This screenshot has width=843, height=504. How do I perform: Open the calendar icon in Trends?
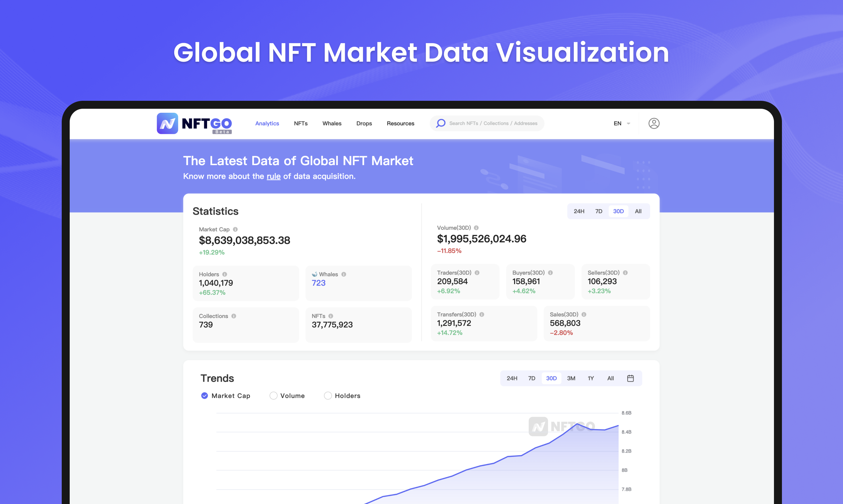pyautogui.click(x=631, y=378)
